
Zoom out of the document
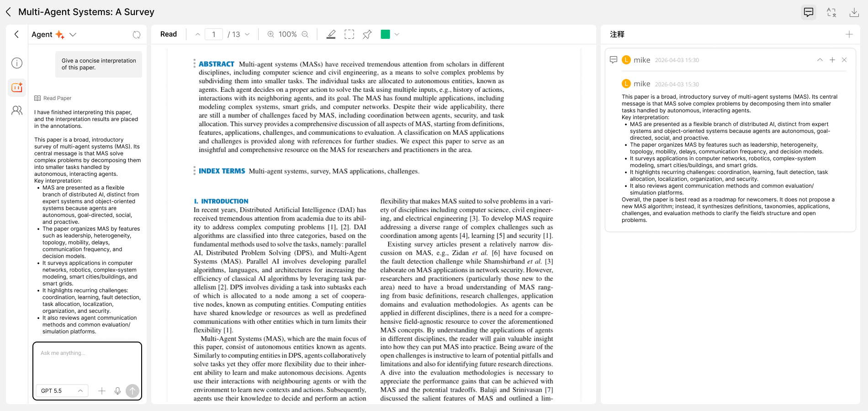click(x=305, y=34)
